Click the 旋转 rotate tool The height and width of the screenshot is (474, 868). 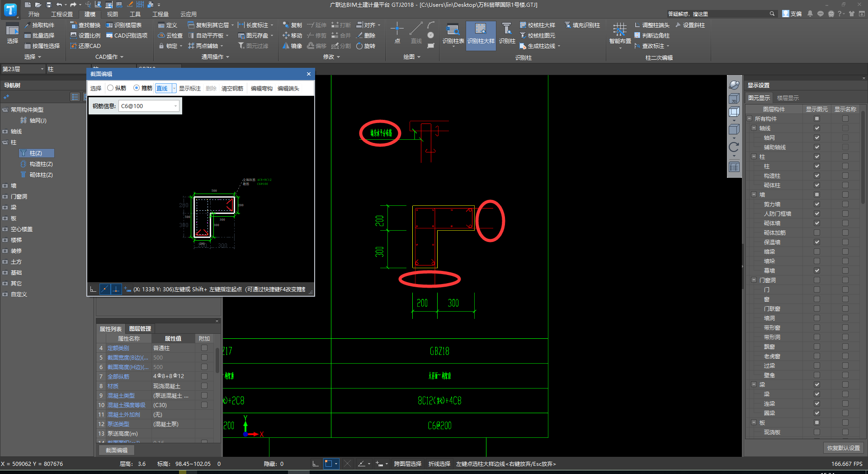pos(366,46)
